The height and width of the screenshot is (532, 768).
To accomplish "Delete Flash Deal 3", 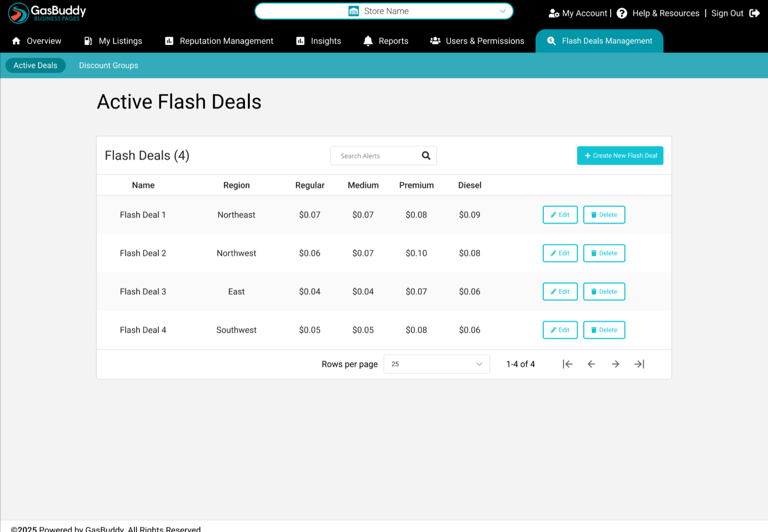I will point(604,291).
